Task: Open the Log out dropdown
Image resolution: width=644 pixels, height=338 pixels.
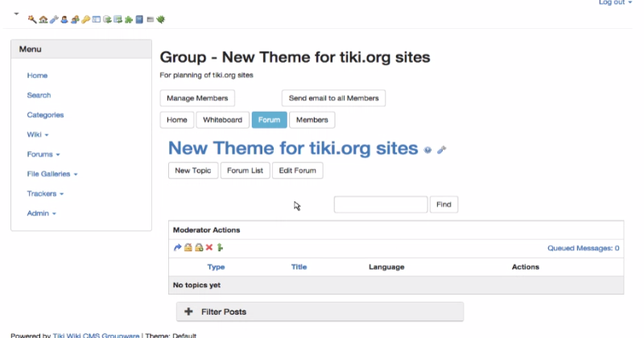Action: click(615, 2)
